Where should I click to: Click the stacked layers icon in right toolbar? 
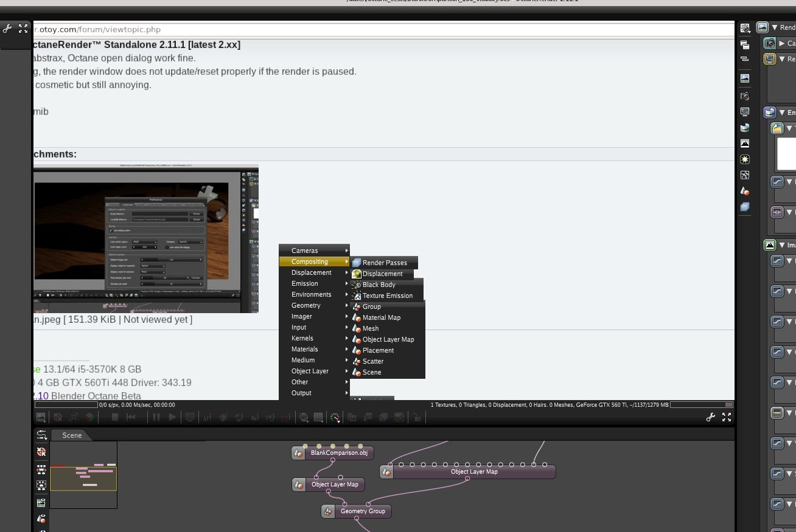745,207
